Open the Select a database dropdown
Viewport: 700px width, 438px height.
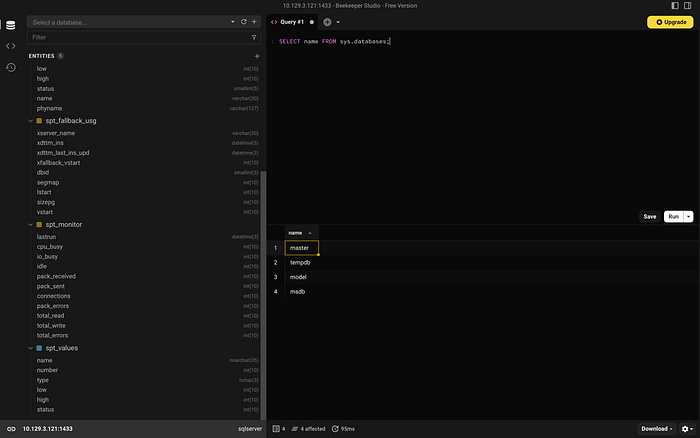click(x=133, y=22)
